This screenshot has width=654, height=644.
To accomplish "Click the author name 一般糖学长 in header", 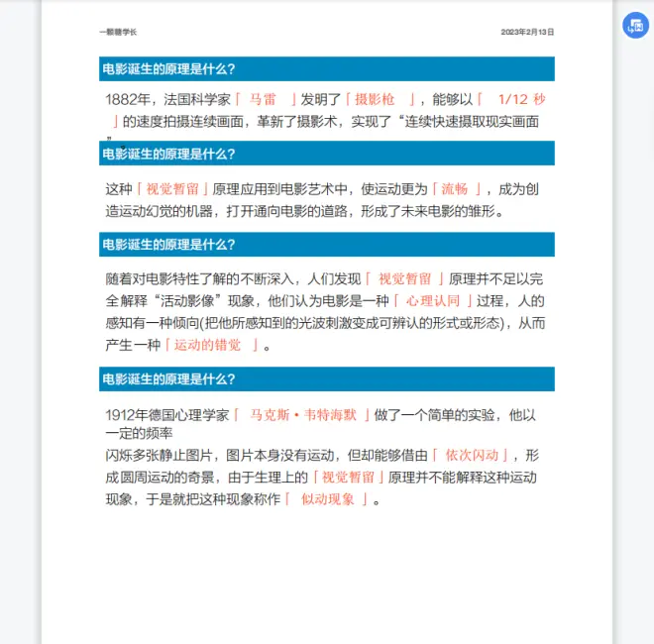I will [118, 32].
